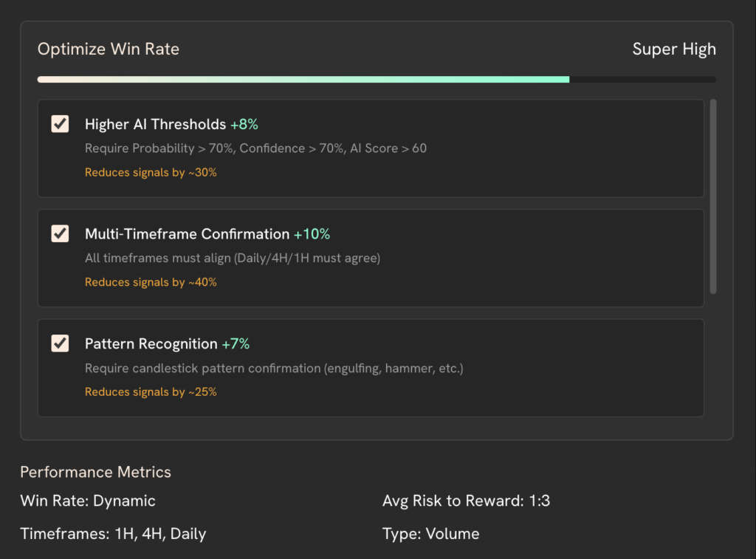Click the Type: Volume metric
The width and height of the screenshot is (756, 559).
click(x=430, y=533)
